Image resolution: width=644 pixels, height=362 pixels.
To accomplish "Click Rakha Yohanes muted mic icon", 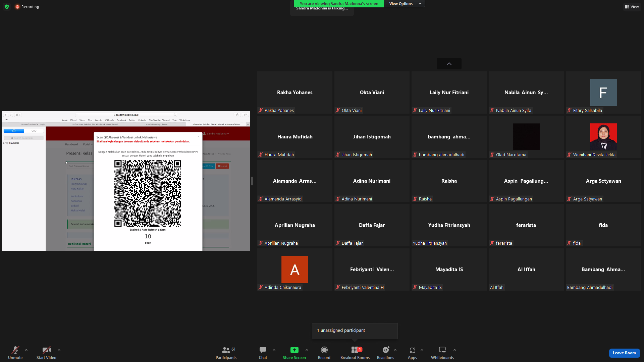I will (261, 110).
